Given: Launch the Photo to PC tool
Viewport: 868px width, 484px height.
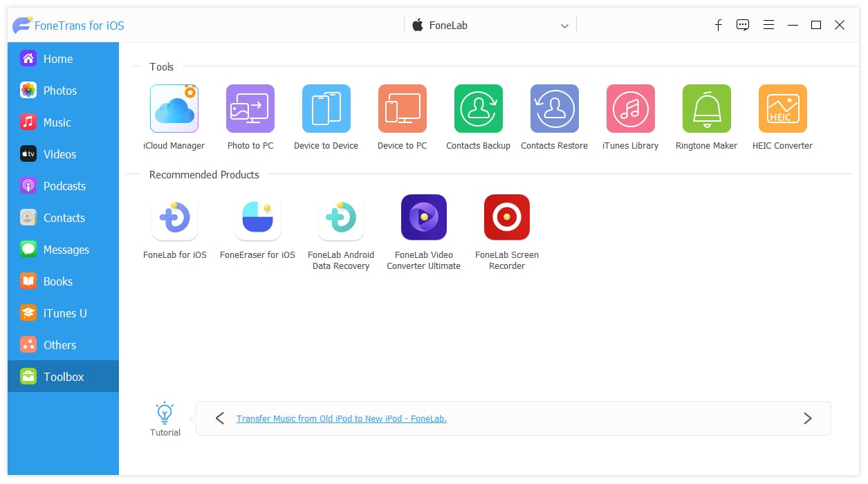Looking at the screenshot, I should tap(250, 109).
